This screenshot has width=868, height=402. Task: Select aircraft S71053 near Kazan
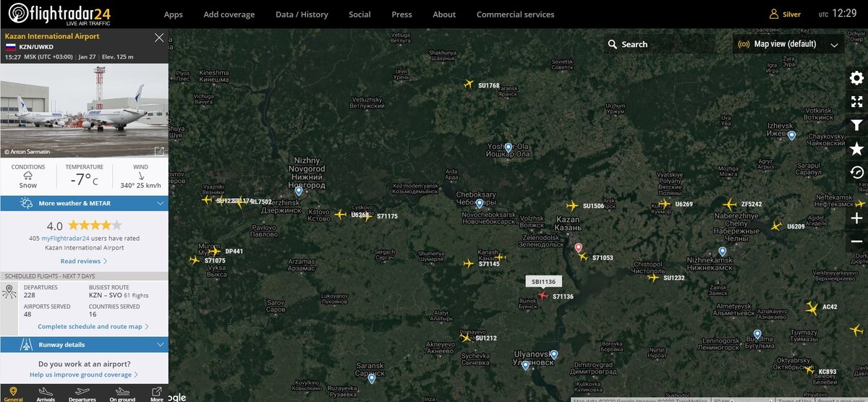pos(583,257)
